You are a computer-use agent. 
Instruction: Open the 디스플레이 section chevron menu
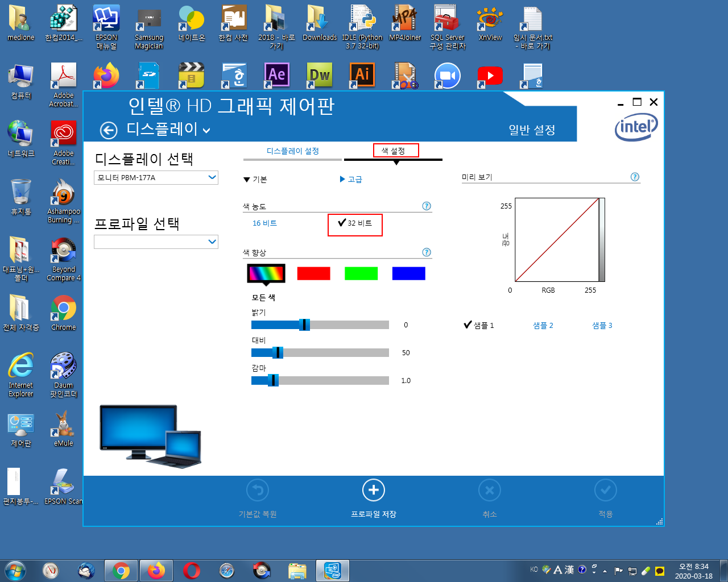(x=206, y=131)
